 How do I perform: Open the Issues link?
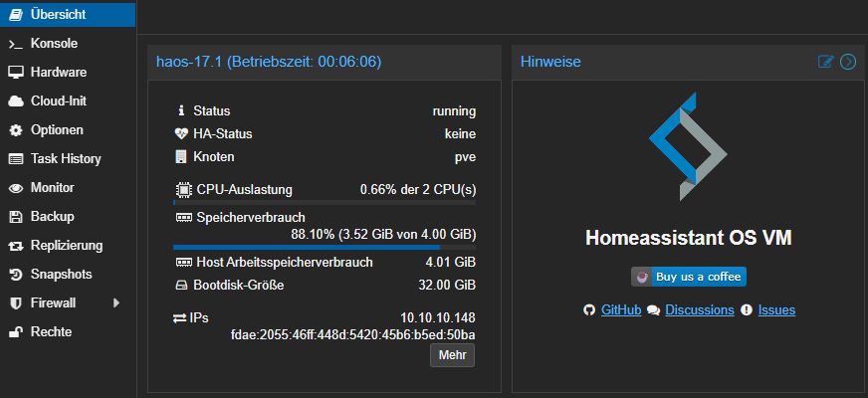point(776,310)
